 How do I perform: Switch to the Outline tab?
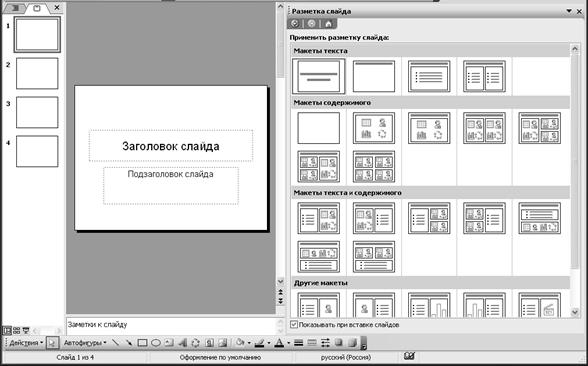click(16, 8)
